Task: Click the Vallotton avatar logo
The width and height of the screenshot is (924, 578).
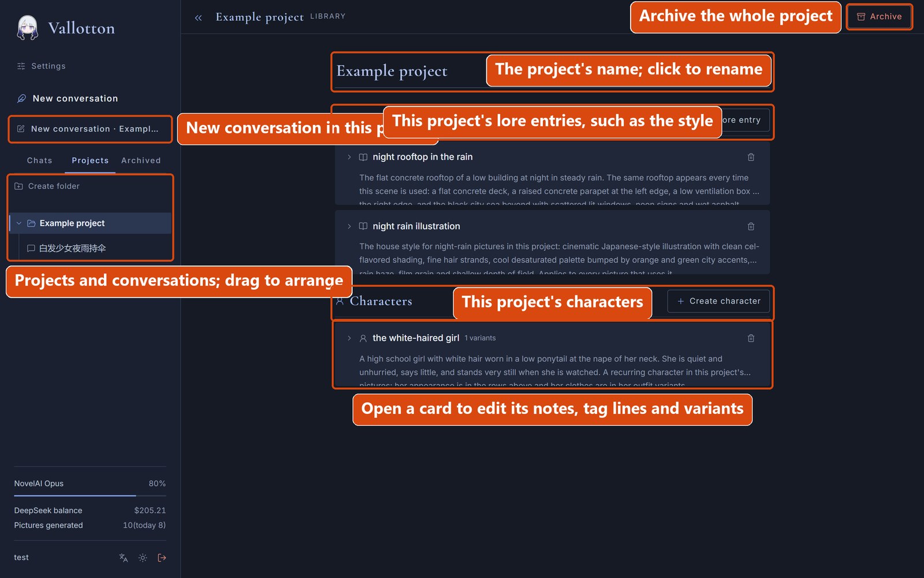Action: click(27, 28)
